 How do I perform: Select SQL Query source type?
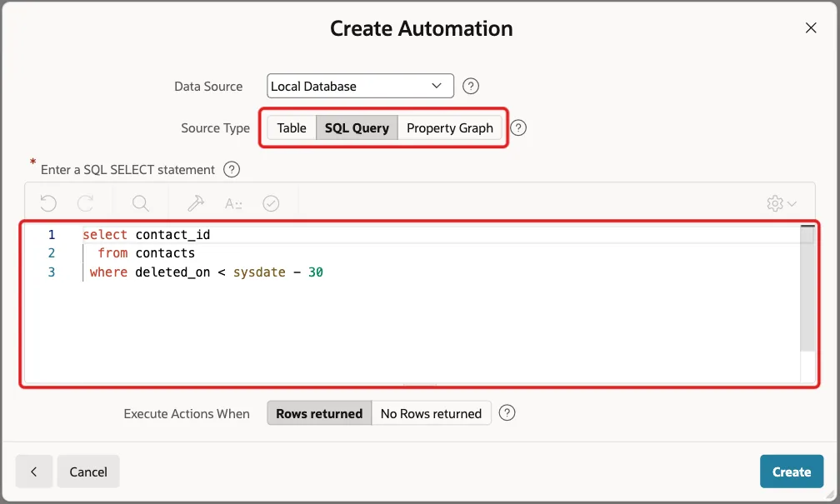pos(357,128)
